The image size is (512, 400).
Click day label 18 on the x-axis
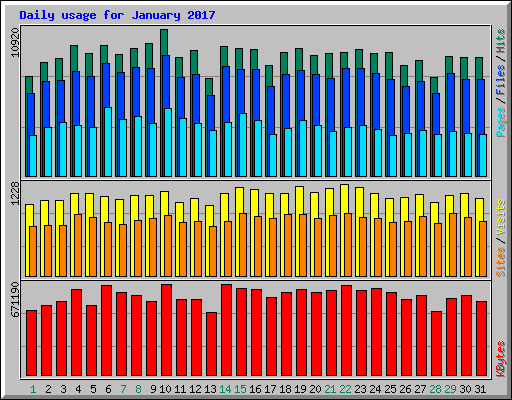(285, 389)
